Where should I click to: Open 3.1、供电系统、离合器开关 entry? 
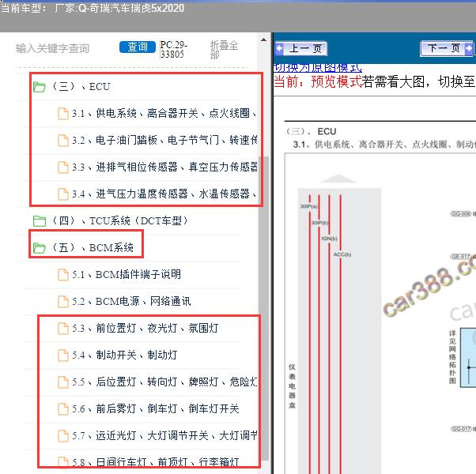tap(164, 114)
